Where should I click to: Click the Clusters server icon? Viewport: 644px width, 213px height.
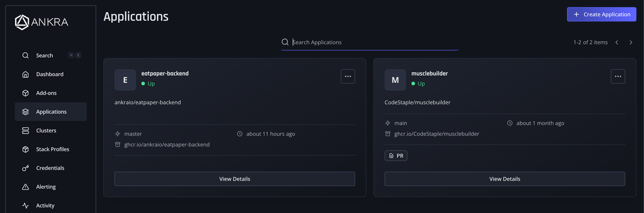tap(26, 130)
